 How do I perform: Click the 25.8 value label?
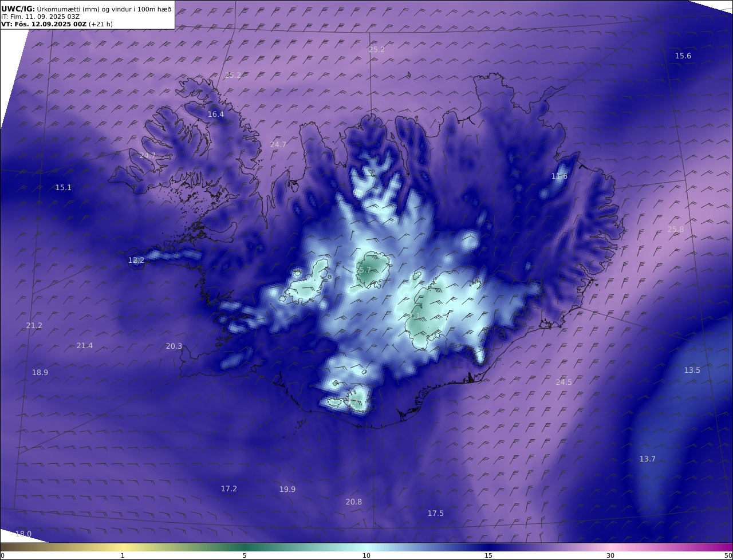[x=676, y=229]
